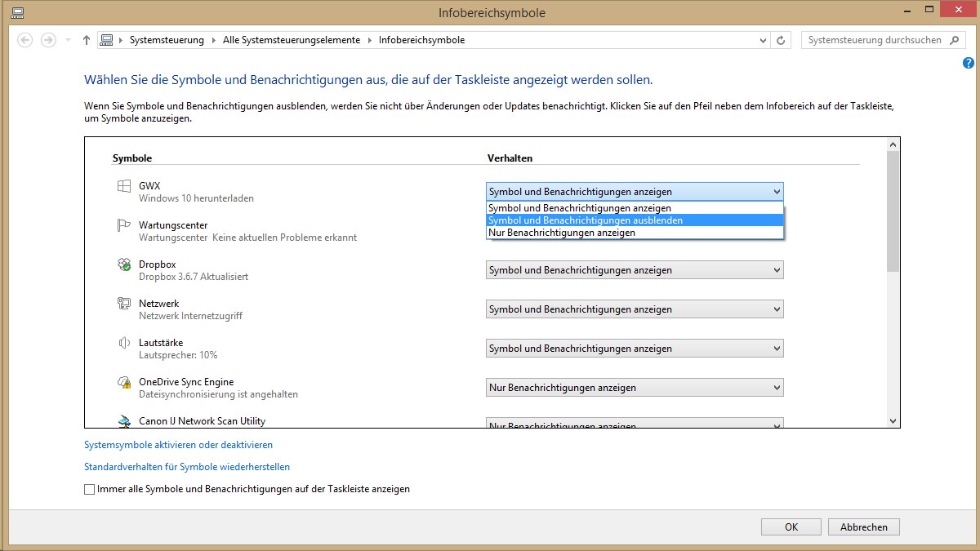
Task: Click the Infobereichsymbole breadcrumb
Action: [x=421, y=40]
